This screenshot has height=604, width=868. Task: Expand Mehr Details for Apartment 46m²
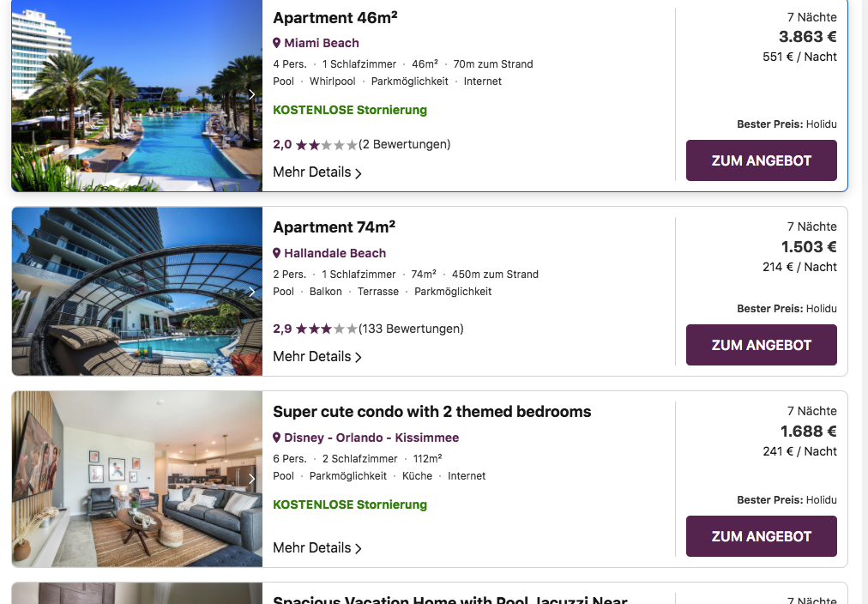click(317, 172)
